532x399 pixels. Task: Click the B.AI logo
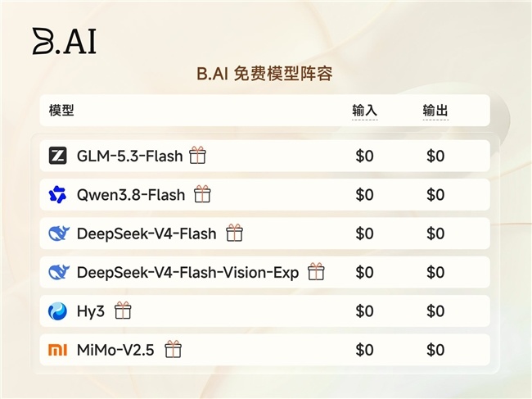(x=65, y=41)
